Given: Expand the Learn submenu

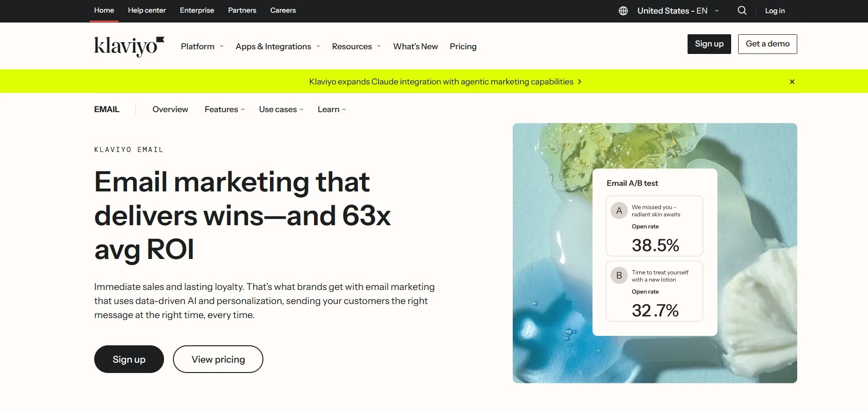Looking at the screenshot, I should [332, 109].
